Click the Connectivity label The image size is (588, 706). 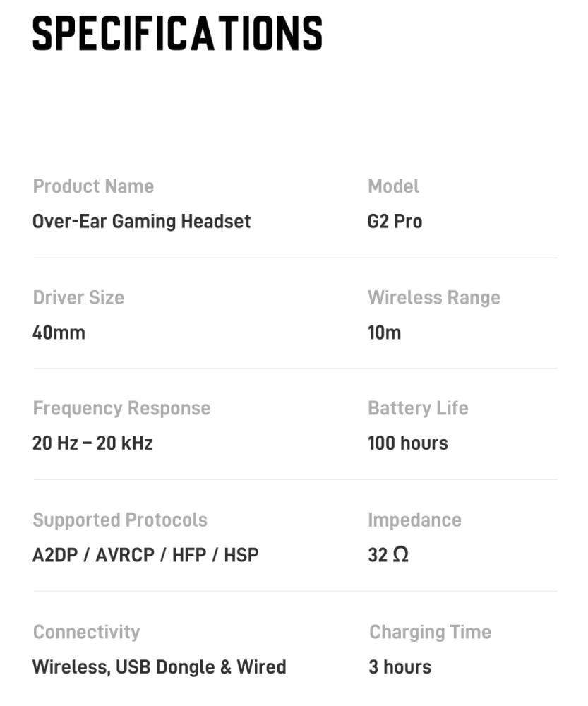(86, 632)
